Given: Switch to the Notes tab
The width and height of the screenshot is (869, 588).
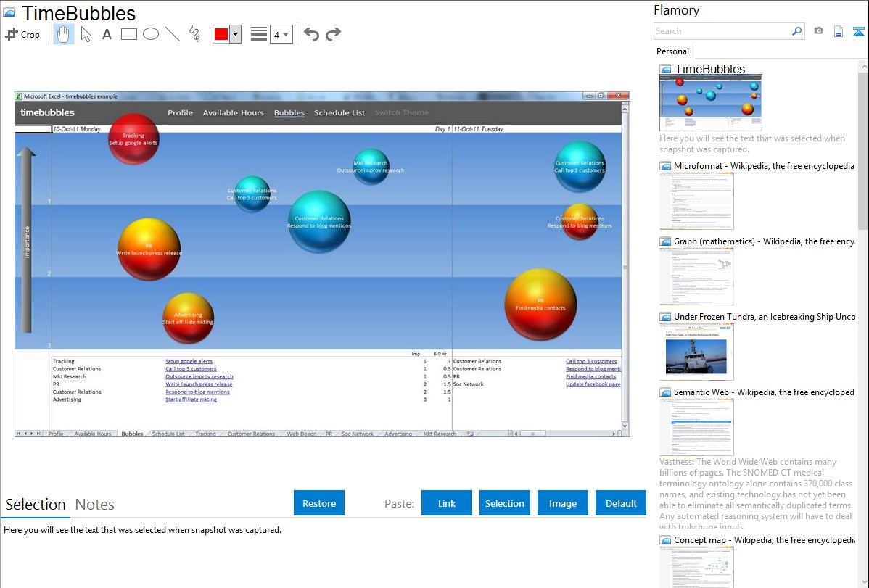Looking at the screenshot, I should click(x=95, y=505).
